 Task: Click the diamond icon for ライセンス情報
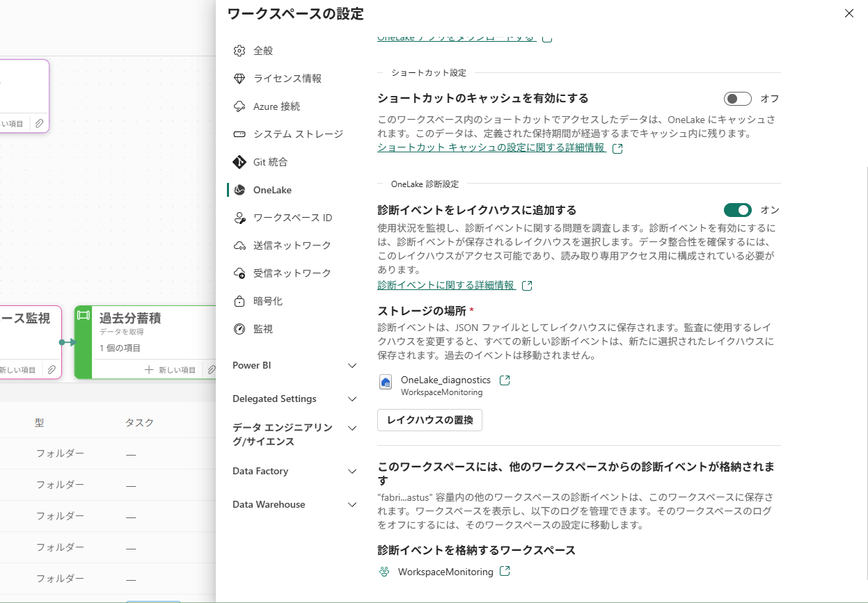click(x=239, y=79)
